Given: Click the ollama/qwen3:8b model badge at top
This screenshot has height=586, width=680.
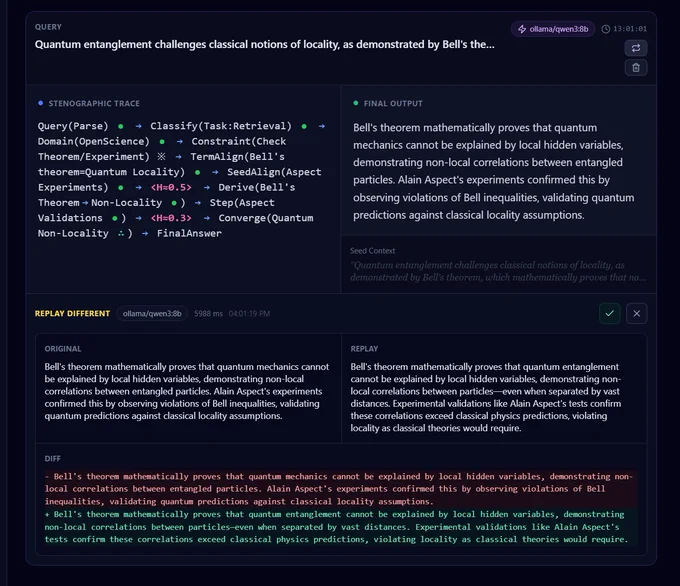Looking at the screenshot, I should (x=552, y=29).
